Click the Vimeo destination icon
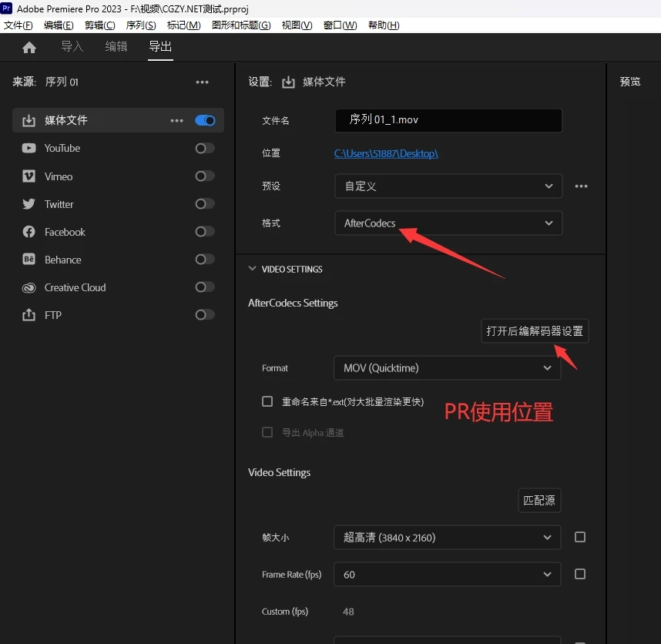This screenshot has height=644, width=661. click(29, 176)
